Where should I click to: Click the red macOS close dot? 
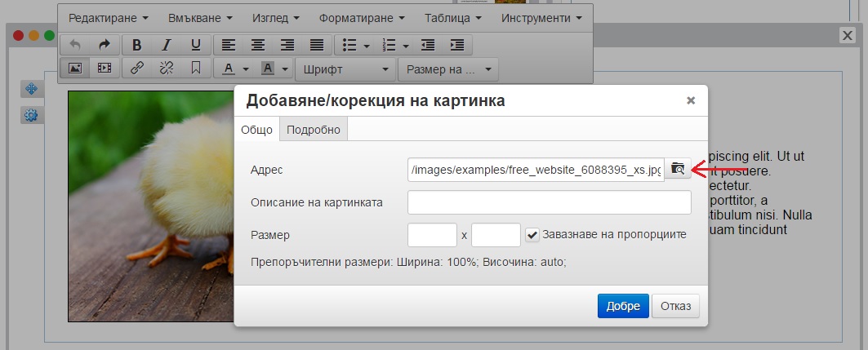(18, 35)
